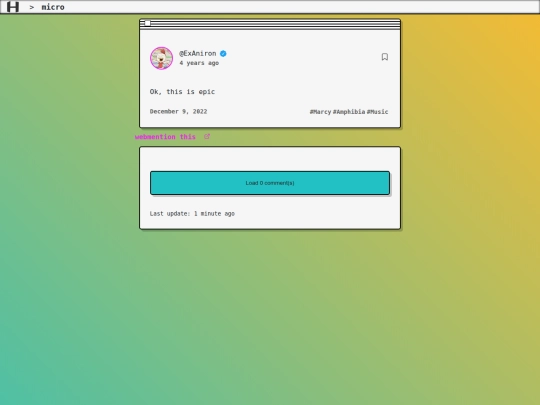Open the @ExAniron username
The width and height of the screenshot is (540, 405).
pyautogui.click(x=198, y=53)
